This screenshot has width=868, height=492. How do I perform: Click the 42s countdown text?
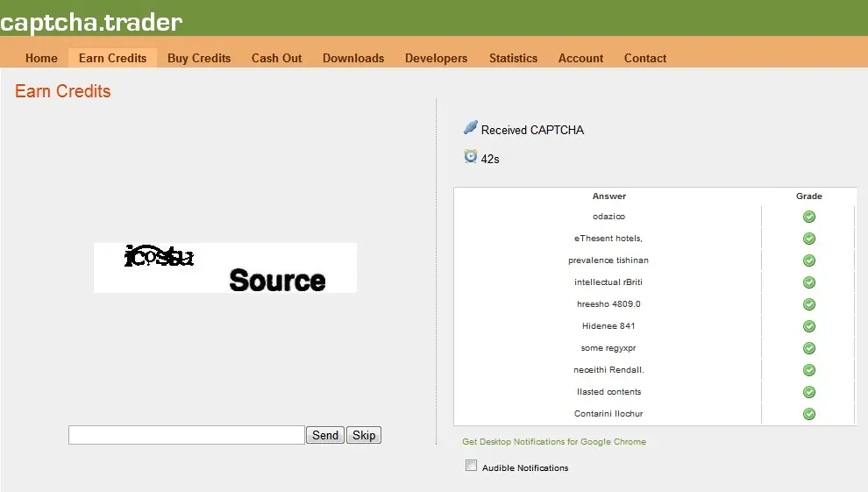coord(490,159)
